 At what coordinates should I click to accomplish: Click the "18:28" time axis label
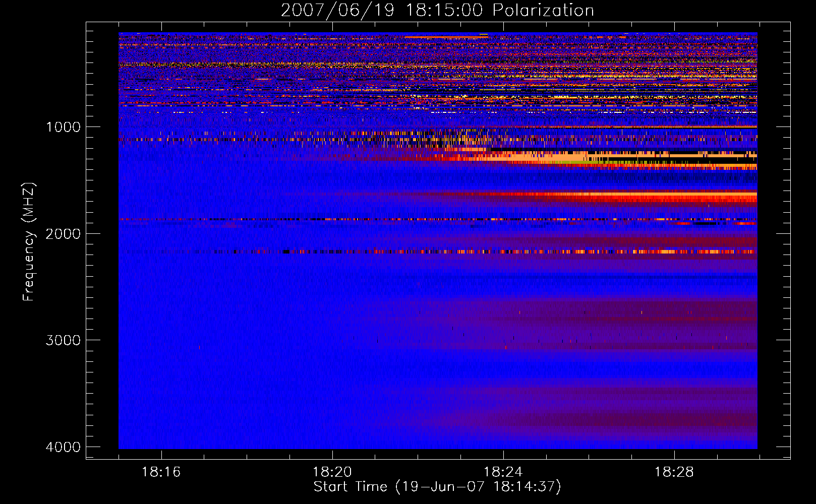pos(674,472)
